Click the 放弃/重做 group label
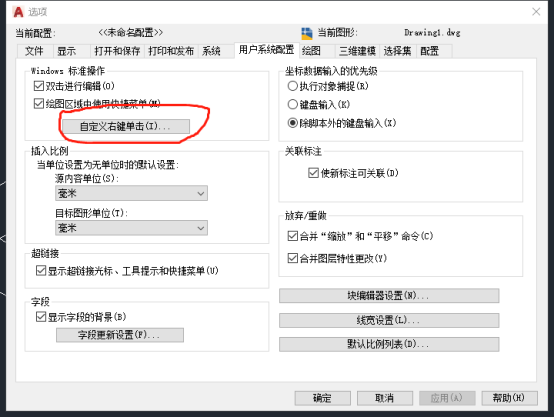The height and width of the screenshot is (417, 554). pos(306,216)
